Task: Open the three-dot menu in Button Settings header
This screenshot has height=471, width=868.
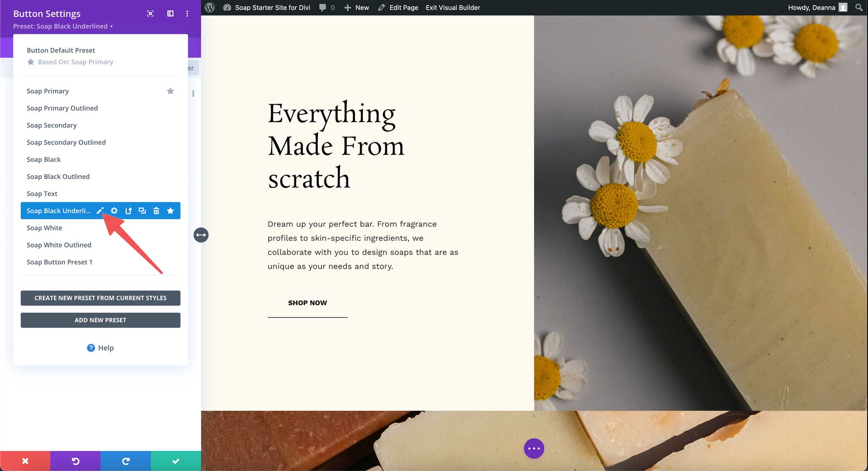Action: coord(187,14)
